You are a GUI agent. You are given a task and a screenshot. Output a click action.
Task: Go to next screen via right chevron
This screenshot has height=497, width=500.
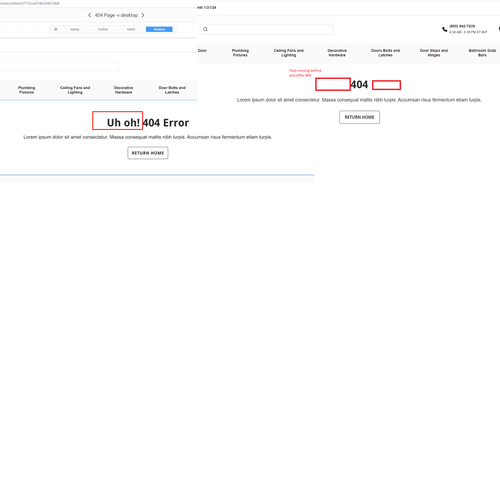[x=143, y=15]
